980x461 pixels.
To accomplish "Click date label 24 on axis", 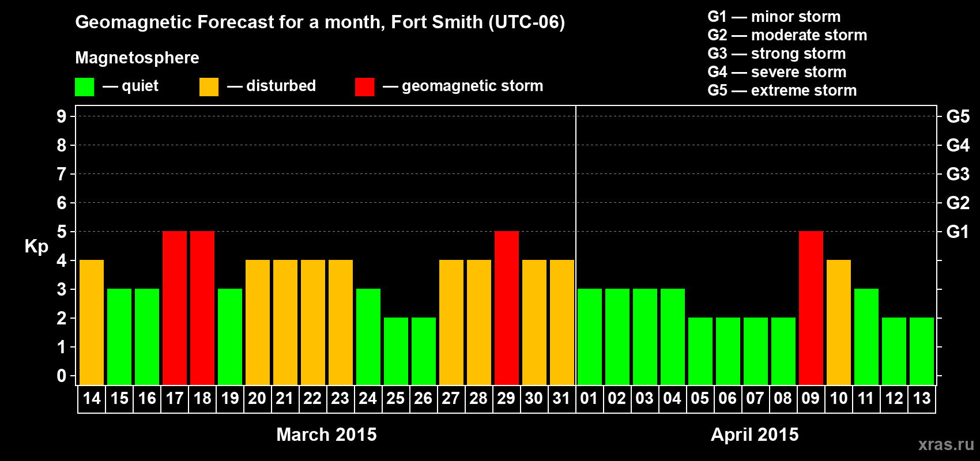I will 368,399.
